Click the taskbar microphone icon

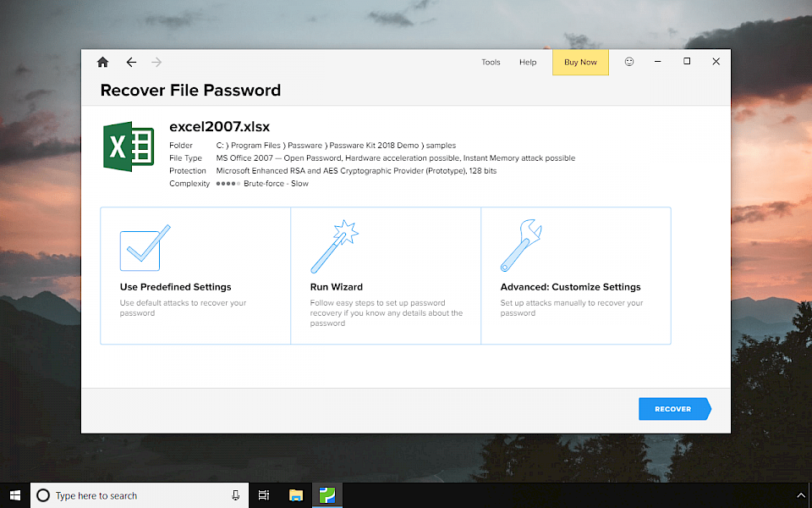point(236,495)
